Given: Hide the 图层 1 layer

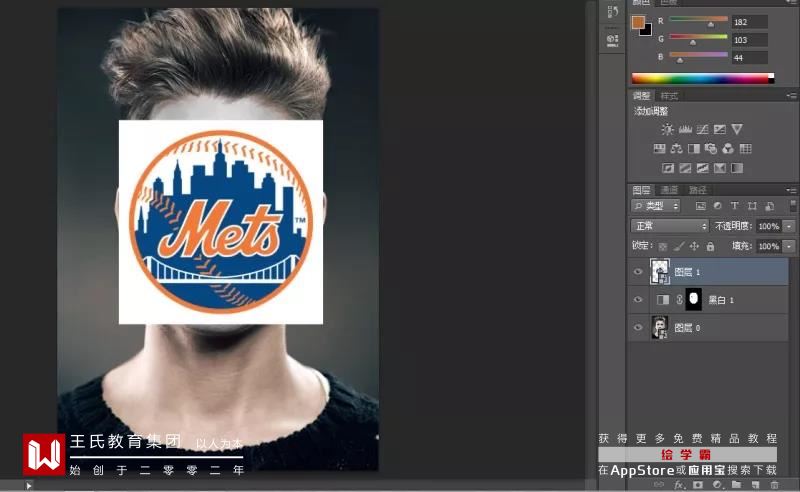Looking at the screenshot, I should [638, 272].
